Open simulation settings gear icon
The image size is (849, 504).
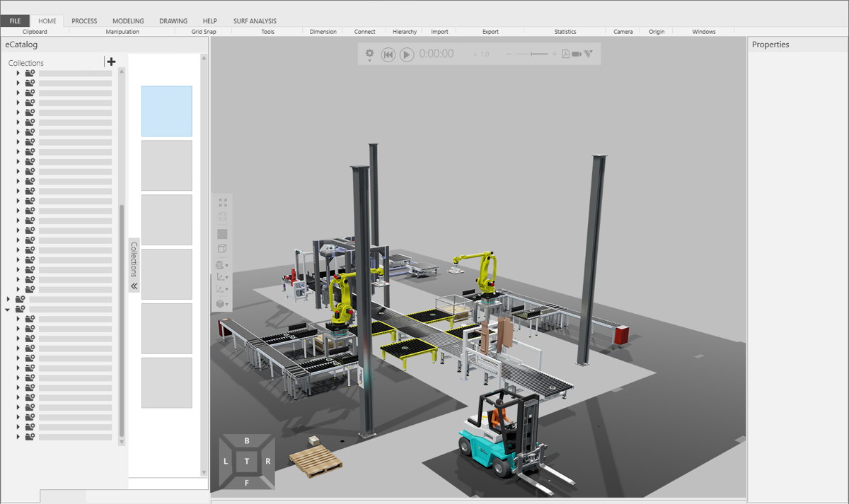tap(369, 54)
